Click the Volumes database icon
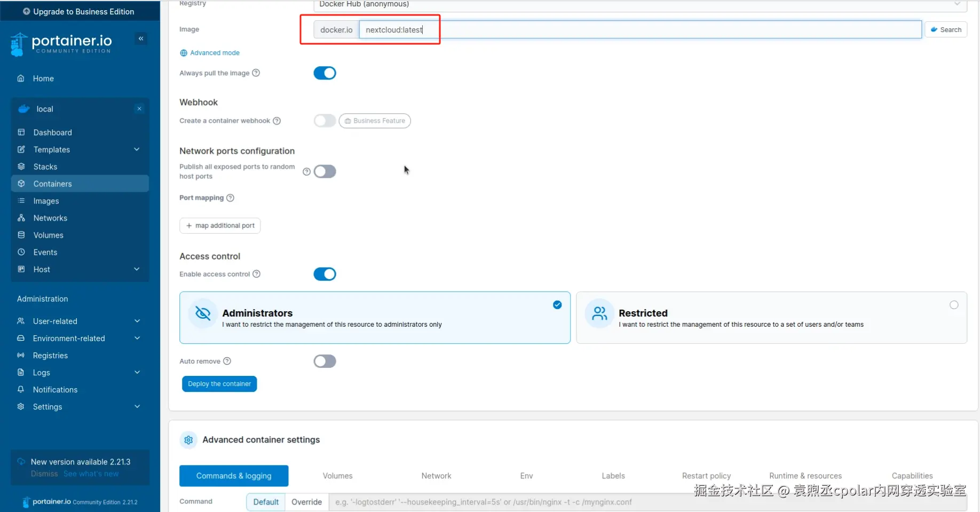980x512 pixels. [x=21, y=235]
